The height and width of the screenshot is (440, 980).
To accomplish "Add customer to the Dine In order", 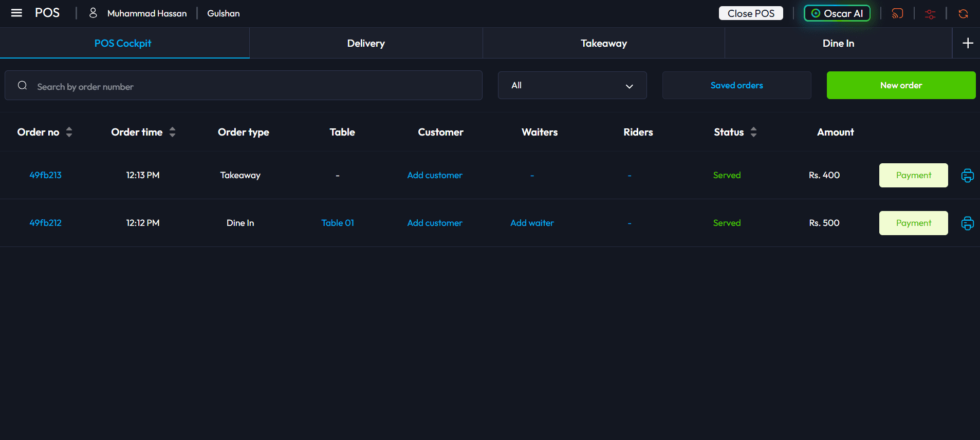I will coord(435,223).
